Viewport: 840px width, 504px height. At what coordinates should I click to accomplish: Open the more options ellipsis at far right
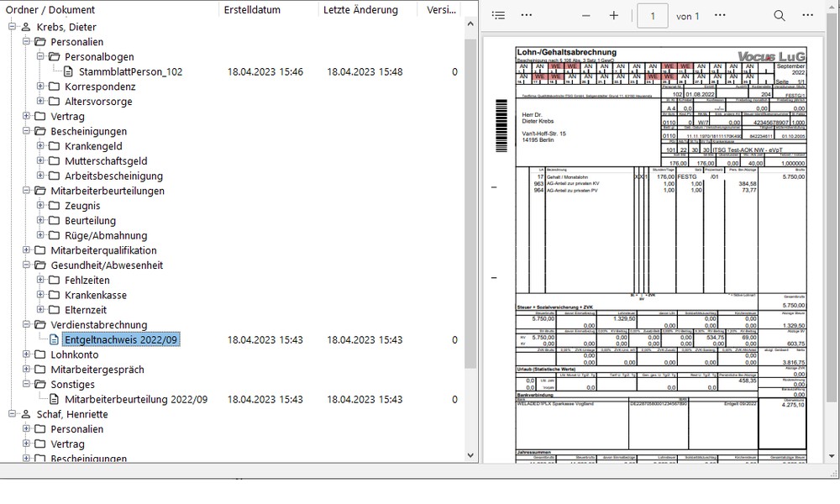[811, 16]
